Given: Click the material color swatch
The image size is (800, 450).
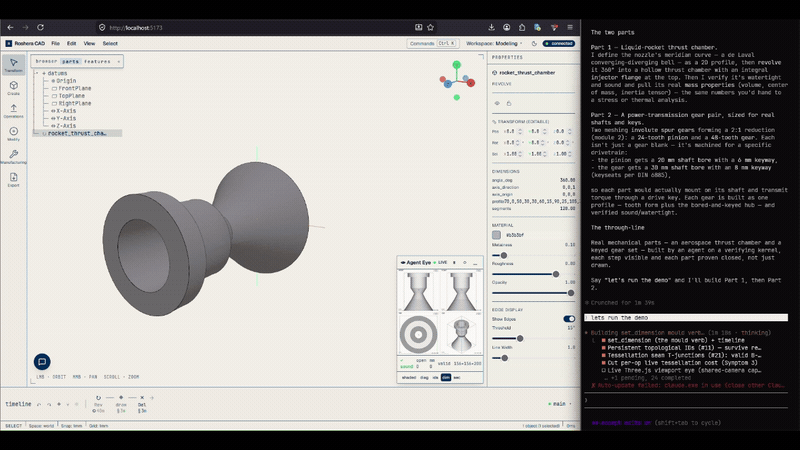Looking at the screenshot, I should click(496, 235).
